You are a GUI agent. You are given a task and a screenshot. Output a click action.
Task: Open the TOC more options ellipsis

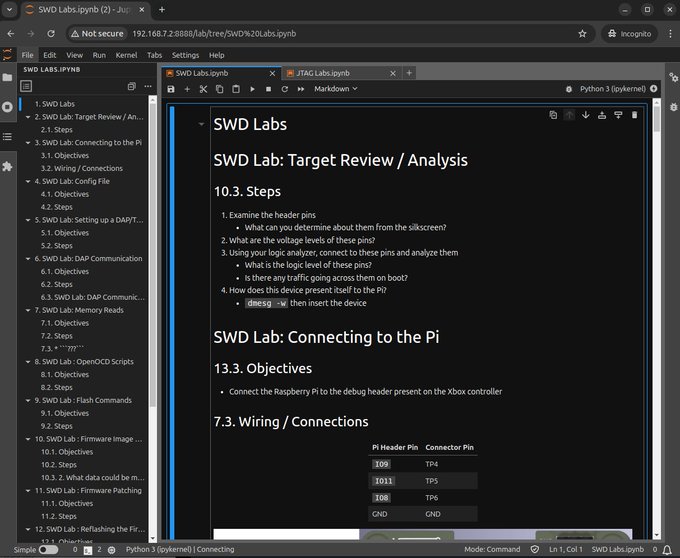tap(148, 86)
